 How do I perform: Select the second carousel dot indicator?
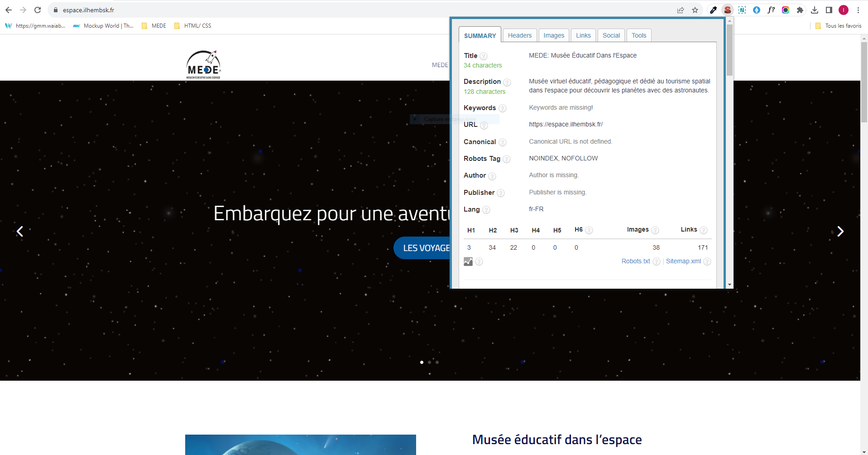[429, 362]
